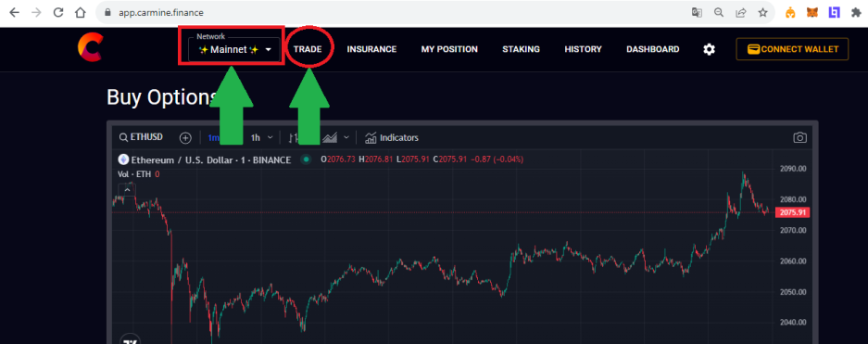The width and height of the screenshot is (868, 344).
Task: Add a symbol to compare with plus icon
Action: point(185,138)
